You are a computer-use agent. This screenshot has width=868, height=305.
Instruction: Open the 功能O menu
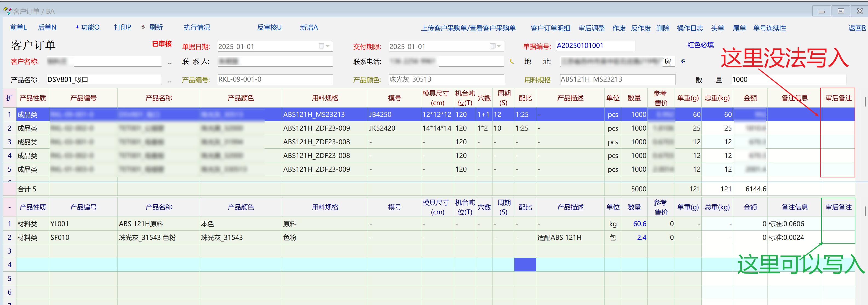(x=90, y=27)
